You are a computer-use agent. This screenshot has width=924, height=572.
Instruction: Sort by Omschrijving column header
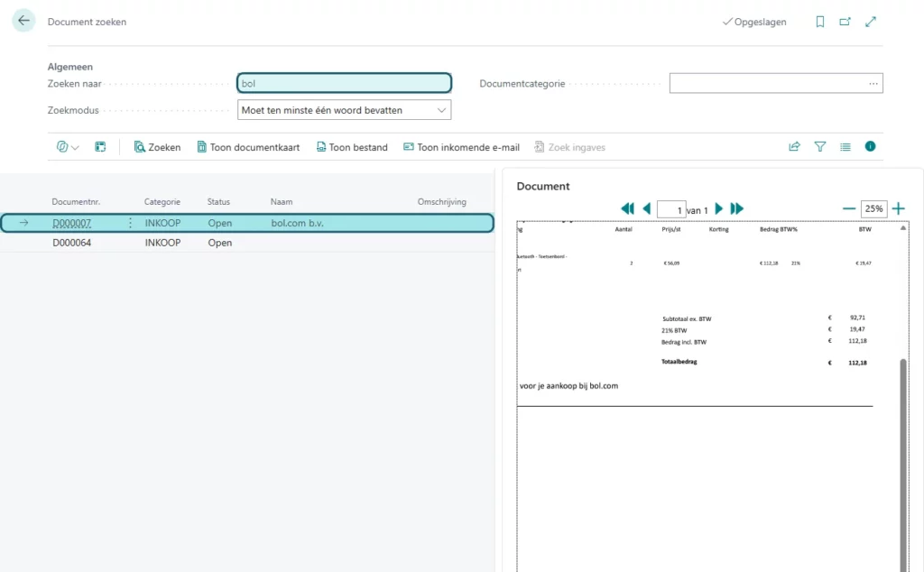[x=442, y=201]
